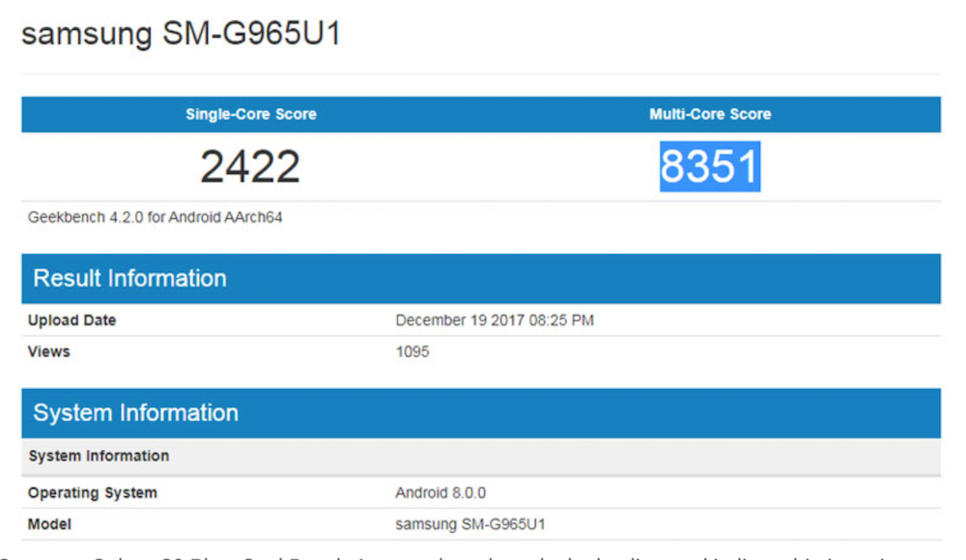Click the December 19 2017 08:25 PM date
Image resolution: width=966 pixels, height=560 pixels.
495,321
